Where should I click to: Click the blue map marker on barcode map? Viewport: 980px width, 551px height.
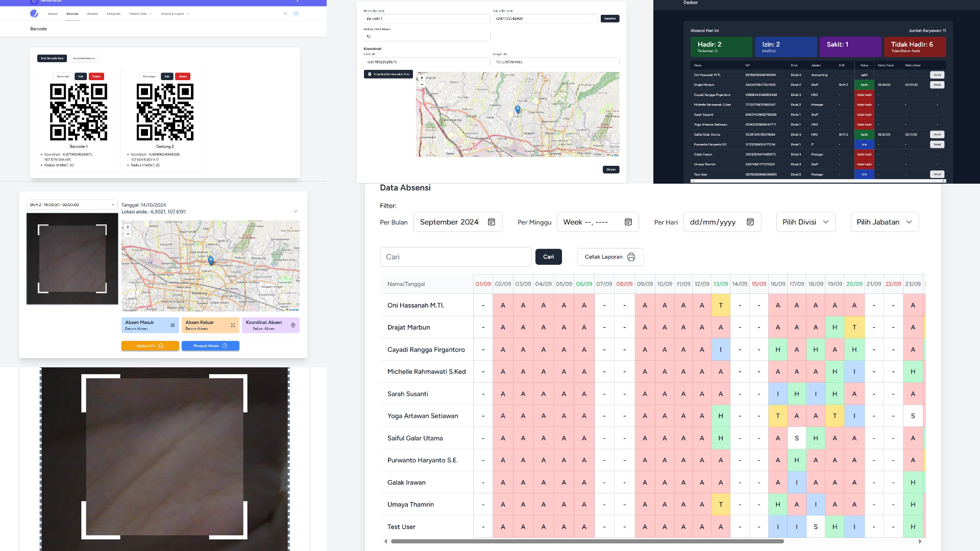[x=518, y=109]
